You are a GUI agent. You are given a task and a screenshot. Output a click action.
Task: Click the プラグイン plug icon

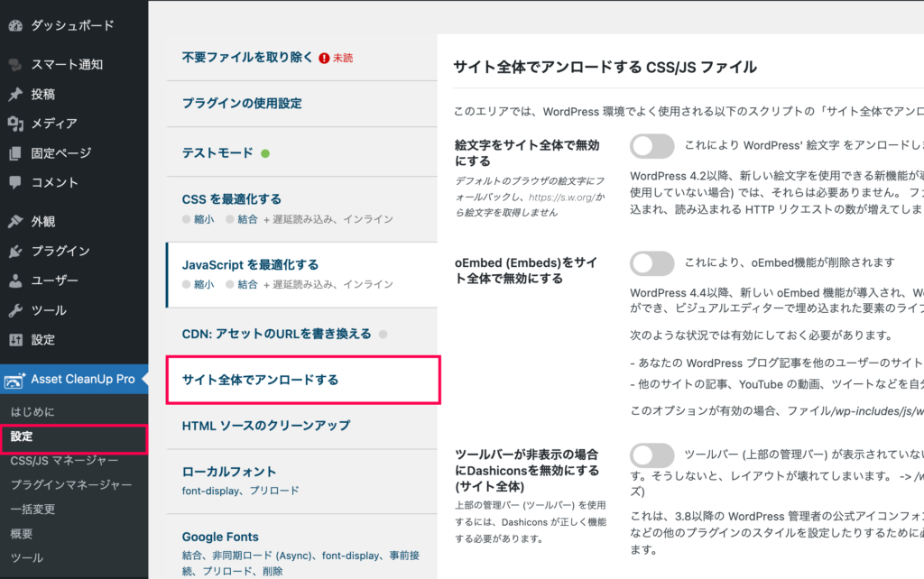tap(15, 251)
